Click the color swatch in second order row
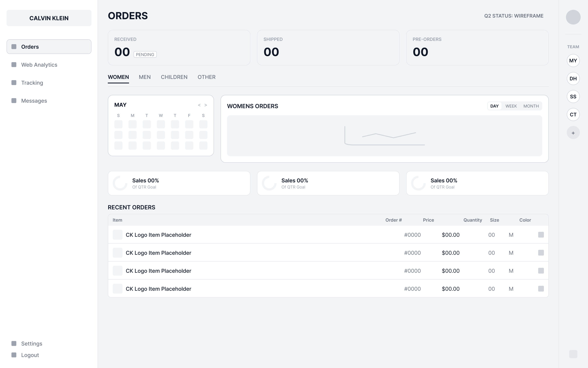This screenshot has width=588, height=368. (541, 253)
